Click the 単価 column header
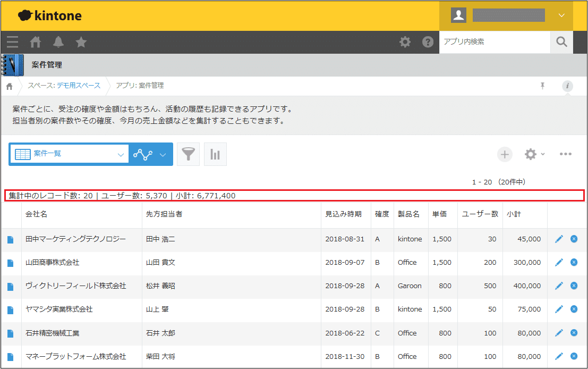 click(439, 214)
